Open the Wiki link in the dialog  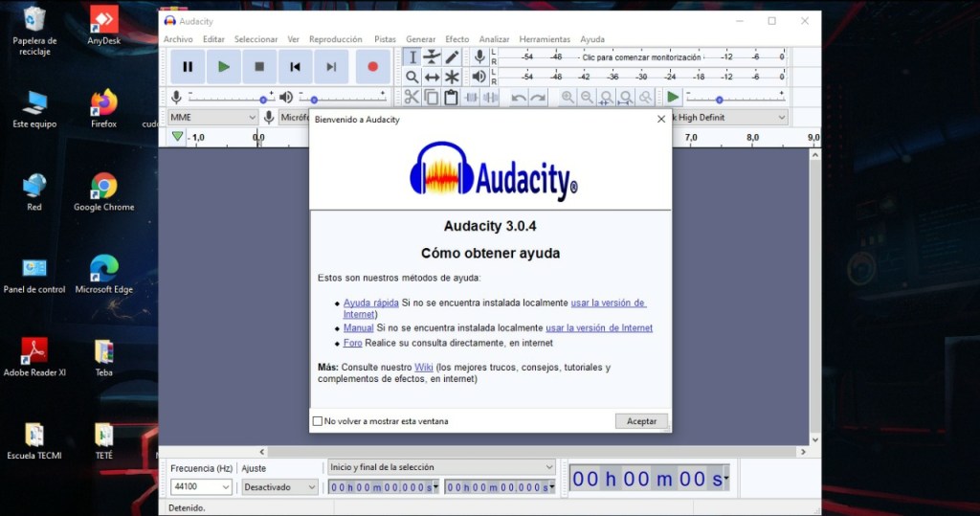click(423, 368)
